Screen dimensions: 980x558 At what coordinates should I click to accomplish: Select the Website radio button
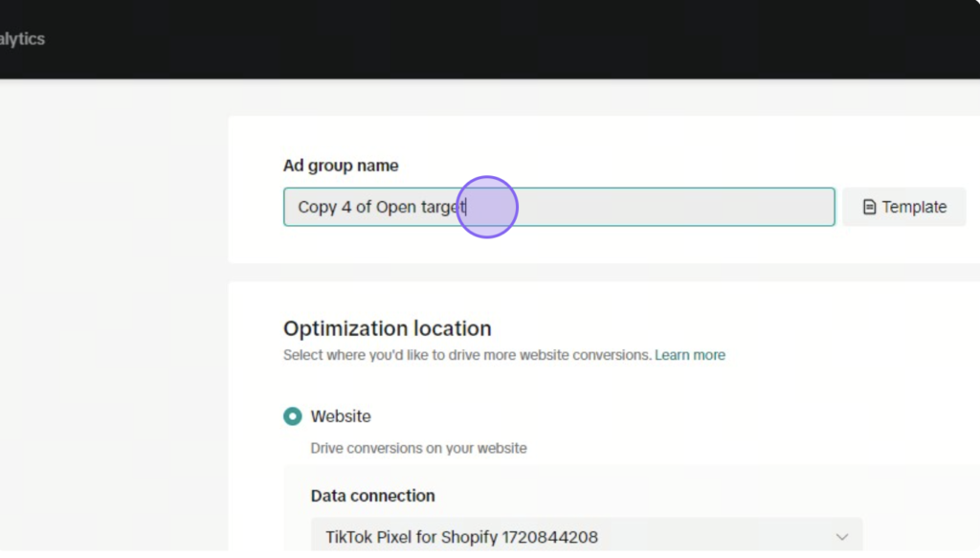point(292,416)
